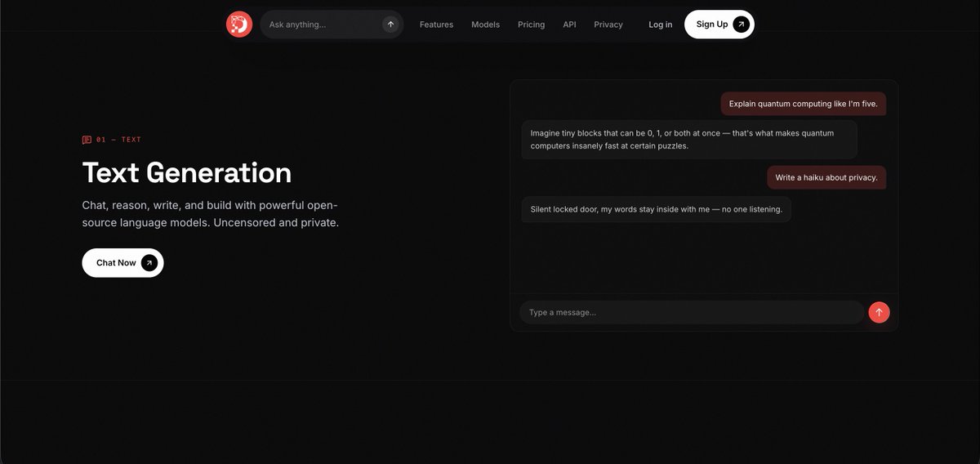The height and width of the screenshot is (464, 980).
Task: Click the '01 — TEXT' section label
Action: (119, 140)
